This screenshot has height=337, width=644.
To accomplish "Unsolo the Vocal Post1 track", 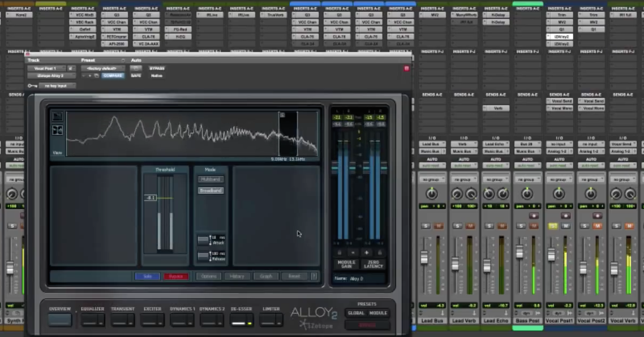I will click(x=553, y=226).
